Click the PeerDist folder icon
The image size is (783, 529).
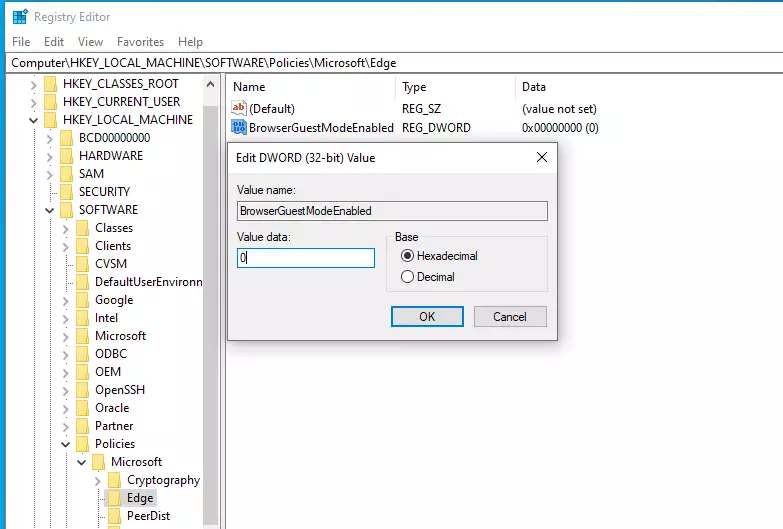coord(114,516)
